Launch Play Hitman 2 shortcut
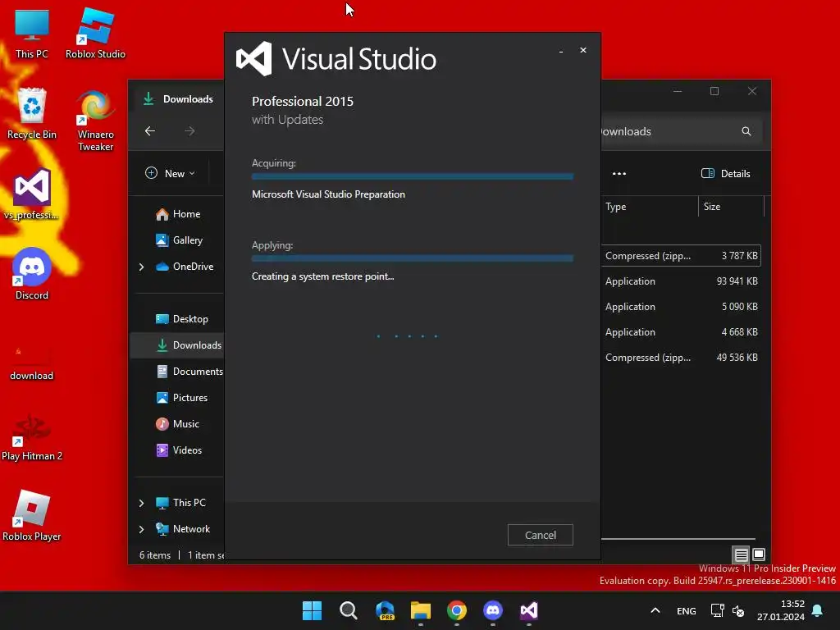 point(32,438)
